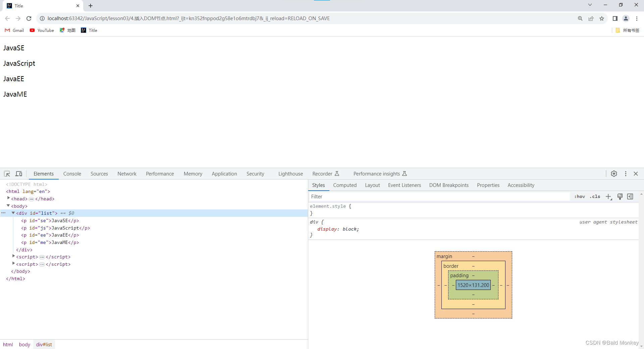
Task: Open DevTools customize menu (three dots)
Action: pyautogui.click(x=626, y=173)
